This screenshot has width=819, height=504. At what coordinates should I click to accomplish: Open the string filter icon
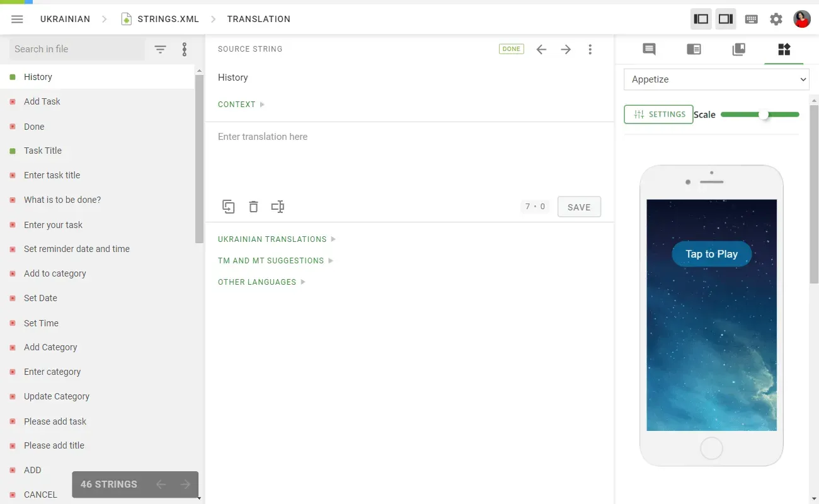pos(161,49)
